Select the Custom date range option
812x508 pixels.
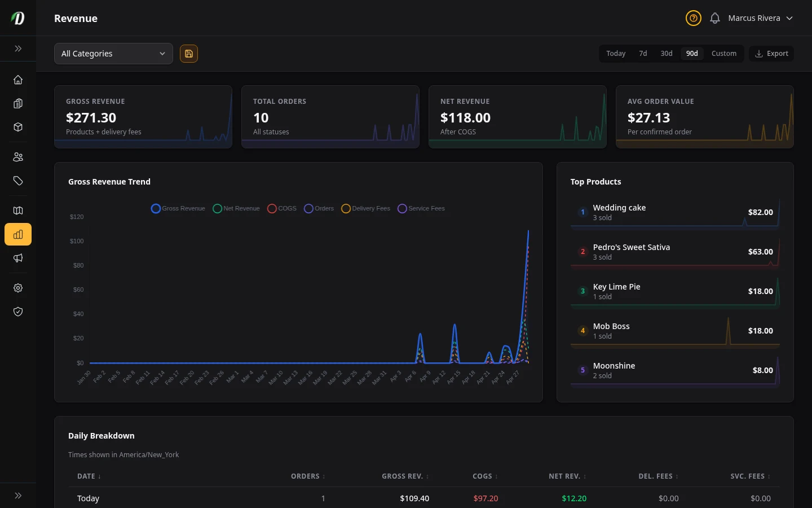[x=724, y=53]
